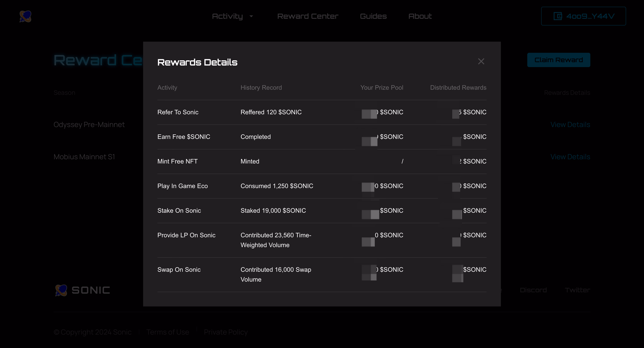Click the Rewards Details dialog title
Image resolution: width=644 pixels, height=348 pixels.
[197, 62]
